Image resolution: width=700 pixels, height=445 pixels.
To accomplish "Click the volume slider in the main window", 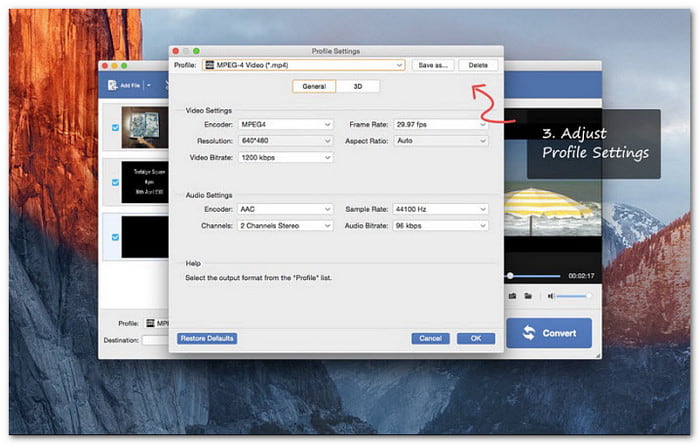I will (x=574, y=296).
